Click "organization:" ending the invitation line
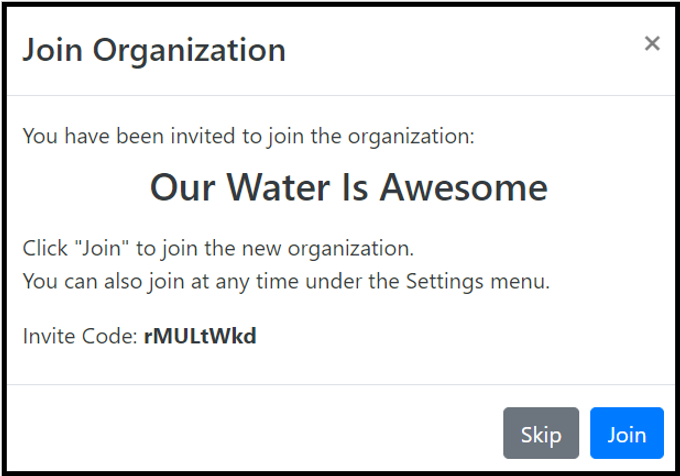 pos(420,135)
